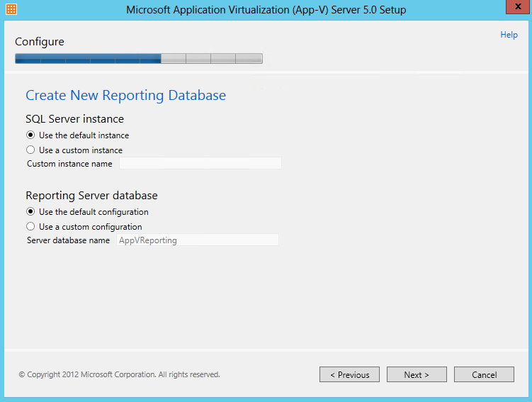Click the Server database name field

(198, 240)
